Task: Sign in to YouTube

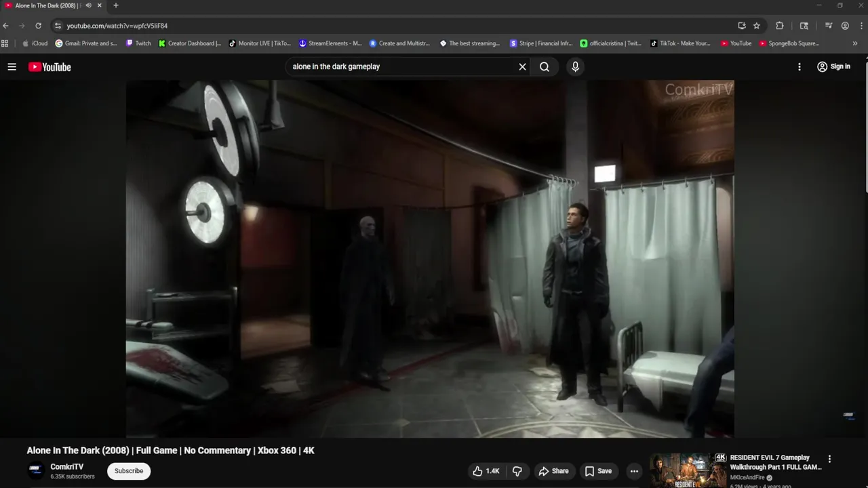Action: tap(833, 66)
